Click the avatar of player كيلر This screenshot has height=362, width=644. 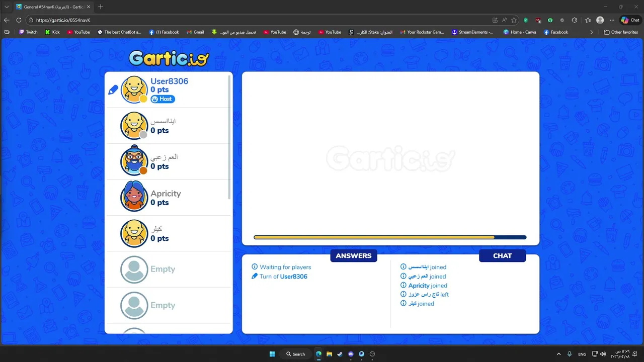[134, 233]
